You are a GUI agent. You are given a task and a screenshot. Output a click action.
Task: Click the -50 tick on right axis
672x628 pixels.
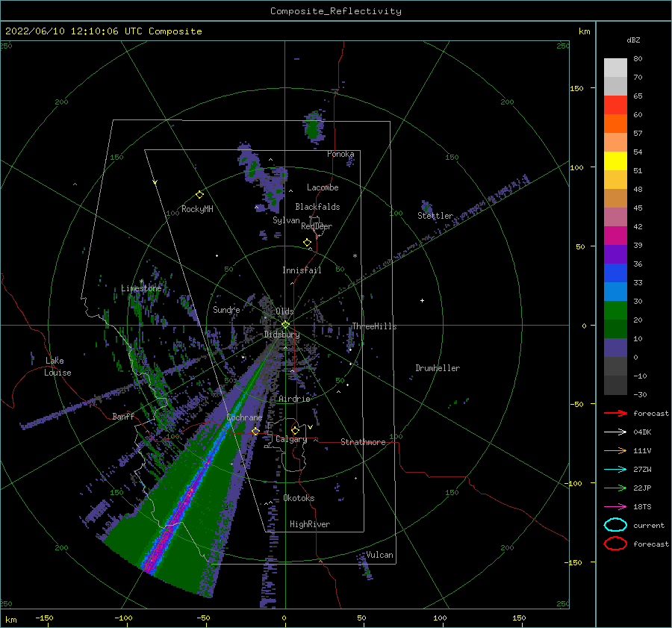coord(576,404)
